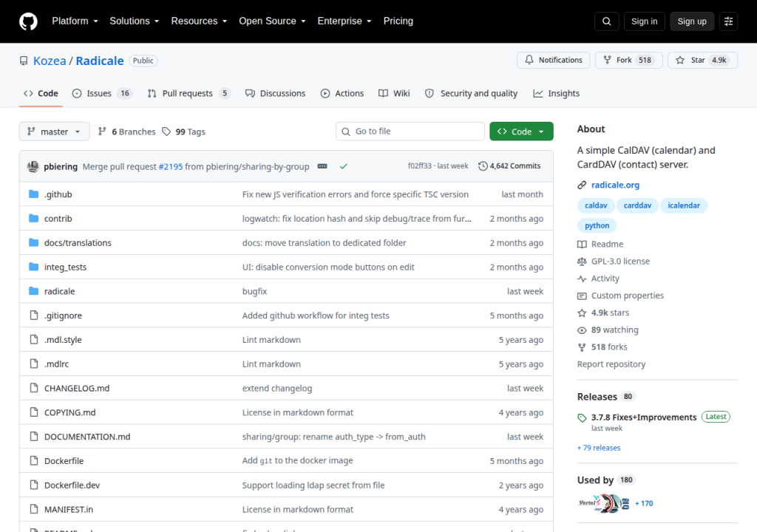Viewport: 757px width, 532px height.
Task: Click the carddav topic tag
Action: pyautogui.click(x=637, y=205)
